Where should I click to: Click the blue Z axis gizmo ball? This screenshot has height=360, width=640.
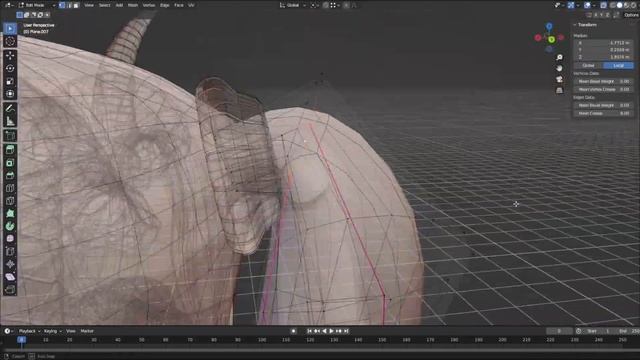click(549, 27)
